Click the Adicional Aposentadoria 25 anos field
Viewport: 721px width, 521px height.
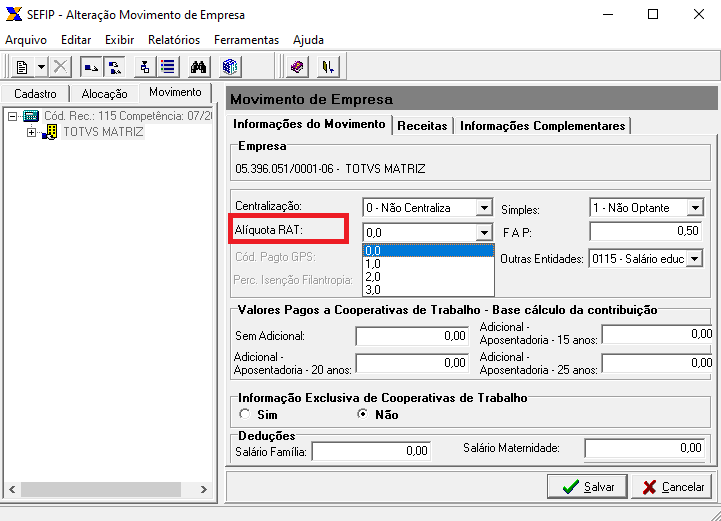(x=658, y=363)
